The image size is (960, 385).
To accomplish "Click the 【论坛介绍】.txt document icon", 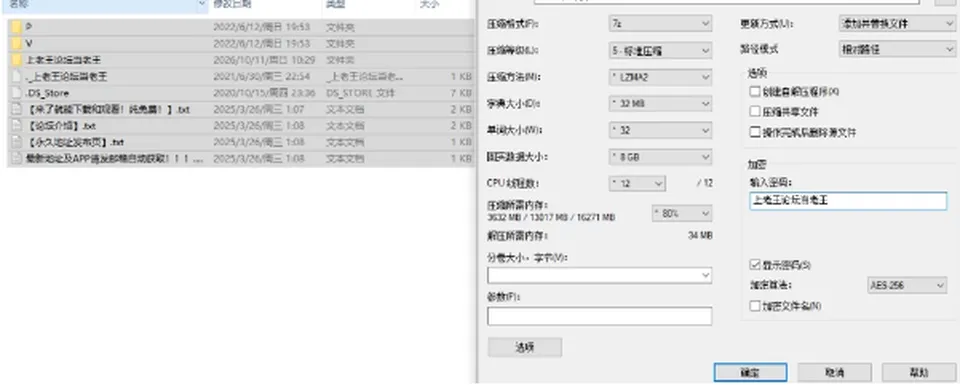I will click(17, 125).
